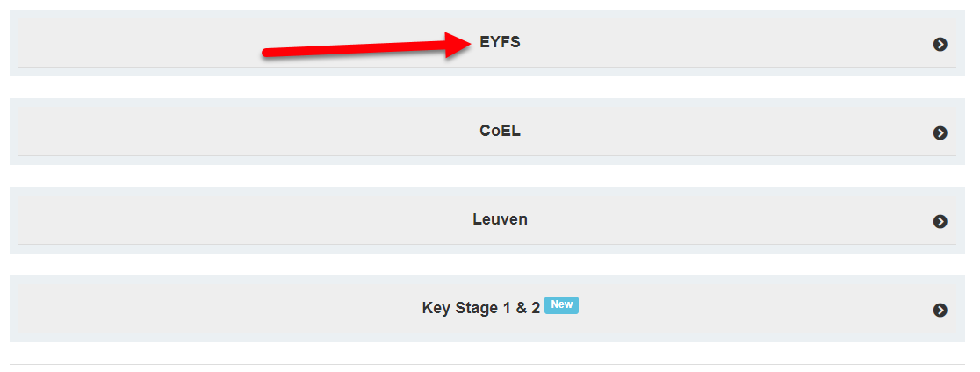Click the blue New badge
980x372 pixels.
point(561,304)
